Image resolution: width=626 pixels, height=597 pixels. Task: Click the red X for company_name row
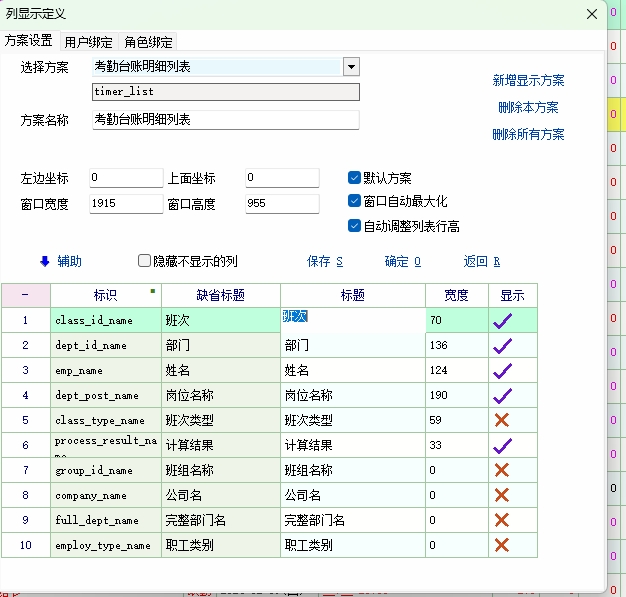click(502, 495)
